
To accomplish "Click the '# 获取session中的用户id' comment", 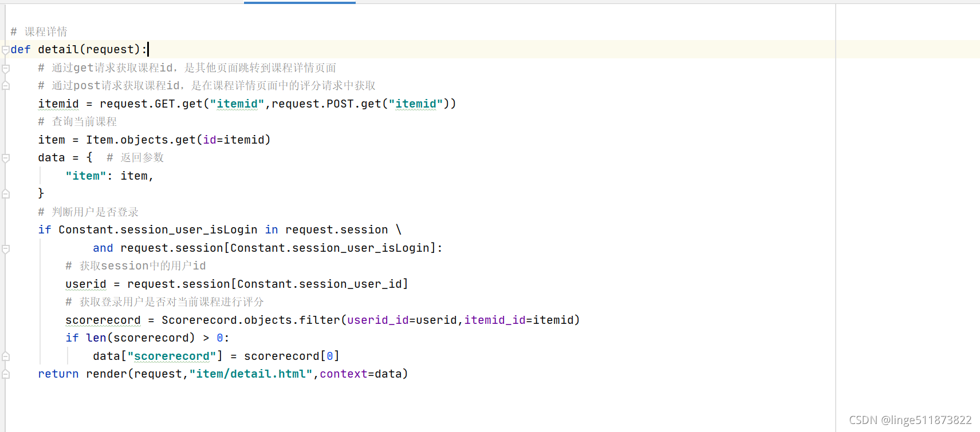I will [136, 265].
